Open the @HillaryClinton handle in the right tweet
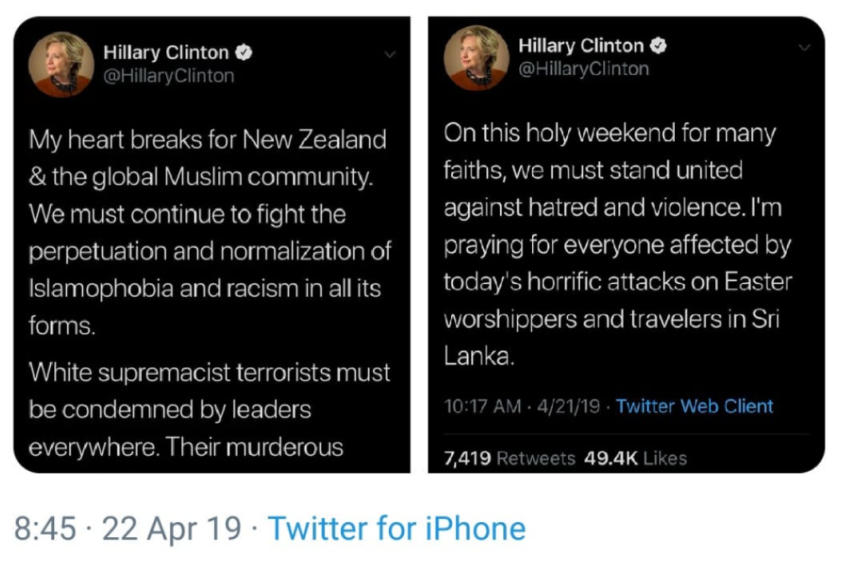The width and height of the screenshot is (846, 566). (583, 69)
